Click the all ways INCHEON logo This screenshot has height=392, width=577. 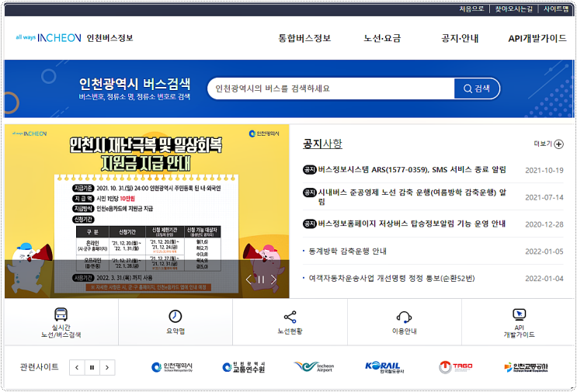tap(48, 37)
